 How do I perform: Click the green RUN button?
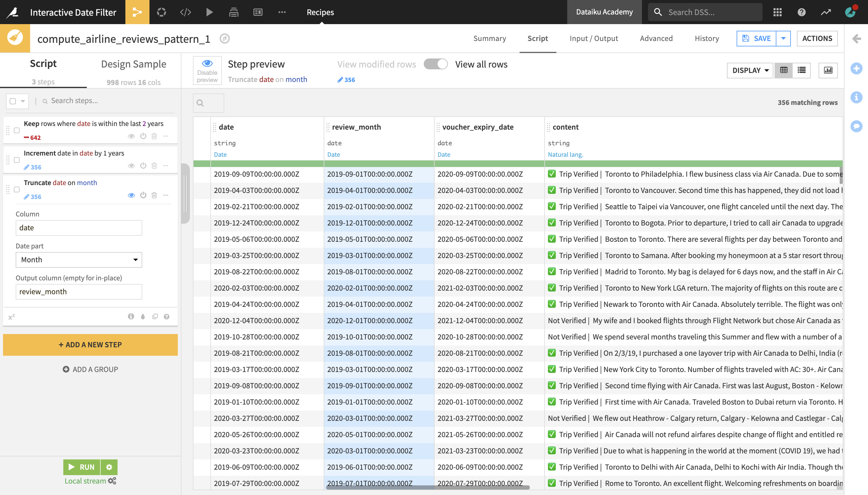82,467
